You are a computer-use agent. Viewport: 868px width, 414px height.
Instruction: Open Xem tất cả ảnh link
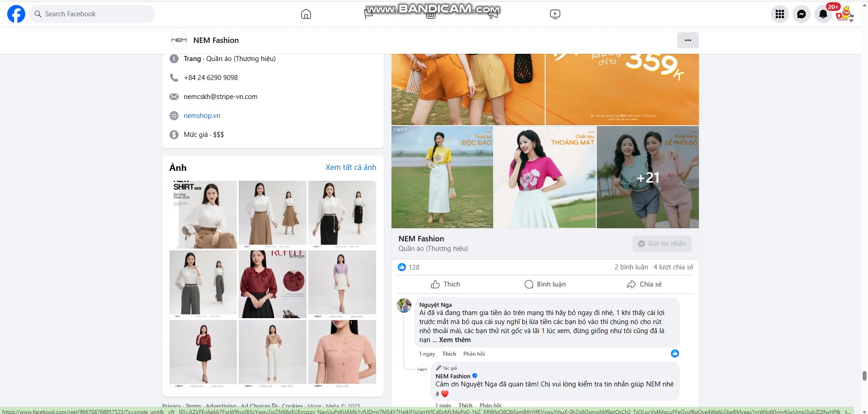[350, 167]
